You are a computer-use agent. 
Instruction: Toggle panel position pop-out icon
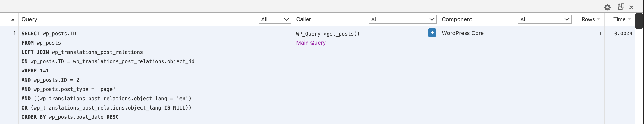click(x=621, y=7)
